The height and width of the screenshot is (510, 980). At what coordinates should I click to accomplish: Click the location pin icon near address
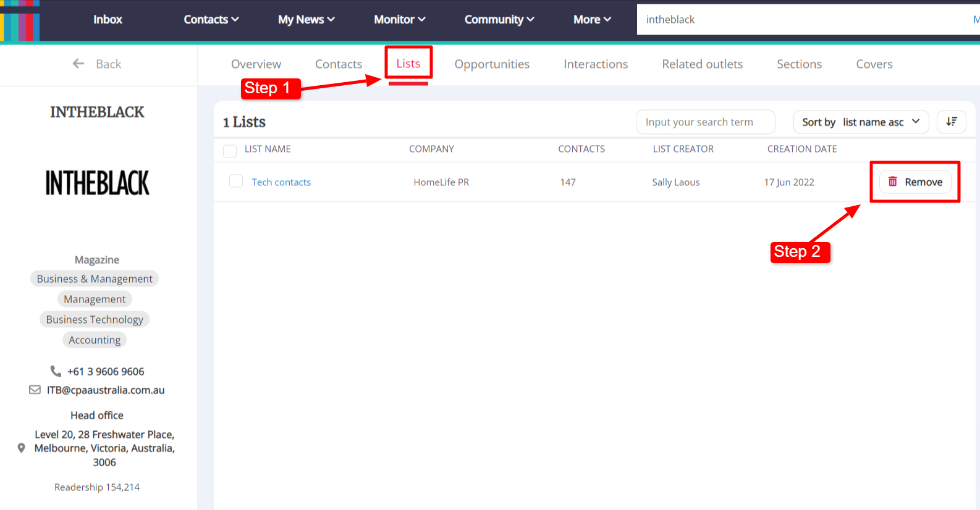click(21, 448)
